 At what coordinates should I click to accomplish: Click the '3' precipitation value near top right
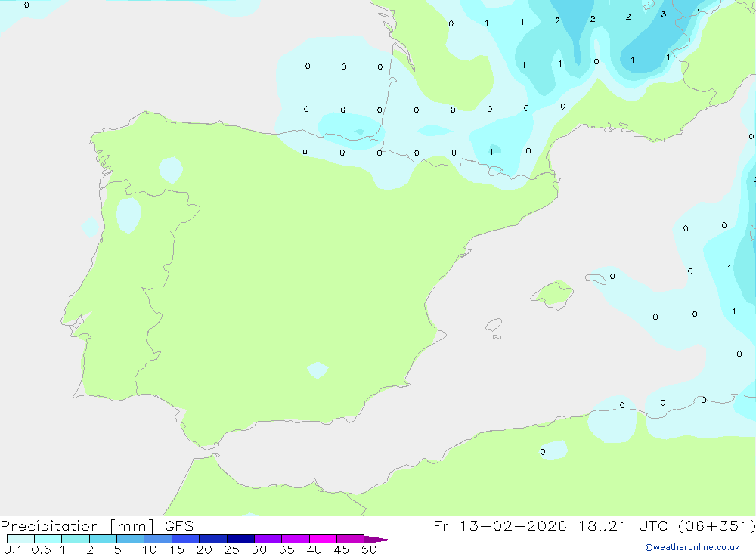[x=664, y=14]
